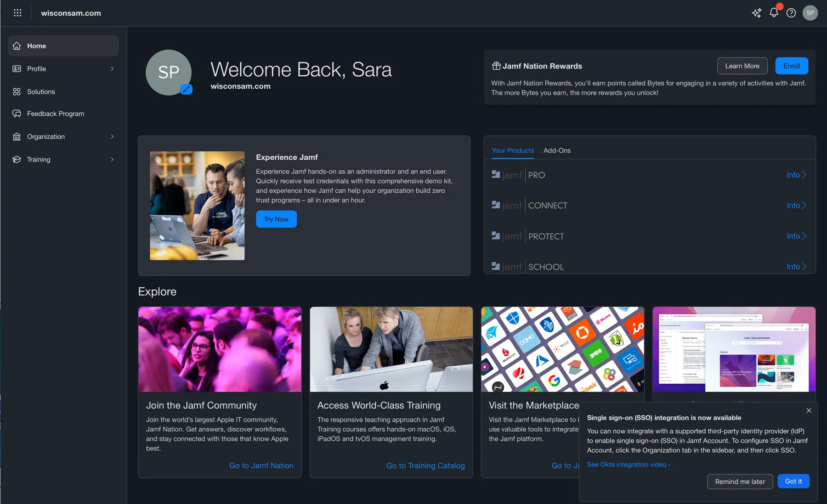
Task: Click the Organization building icon
Action: (17, 137)
